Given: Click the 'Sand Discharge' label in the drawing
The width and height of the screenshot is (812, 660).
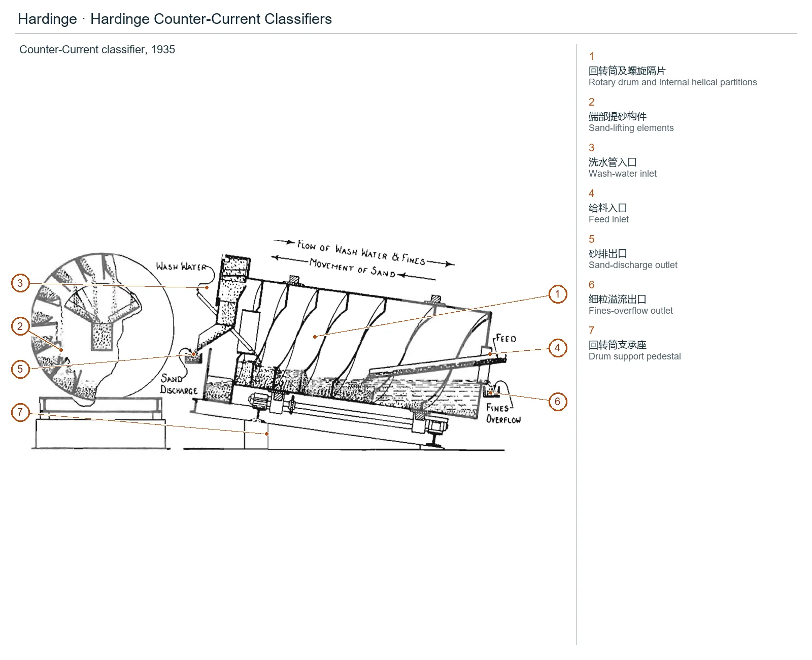Looking at the screenshot, I should pyautogui.click(x=179, y=384).
